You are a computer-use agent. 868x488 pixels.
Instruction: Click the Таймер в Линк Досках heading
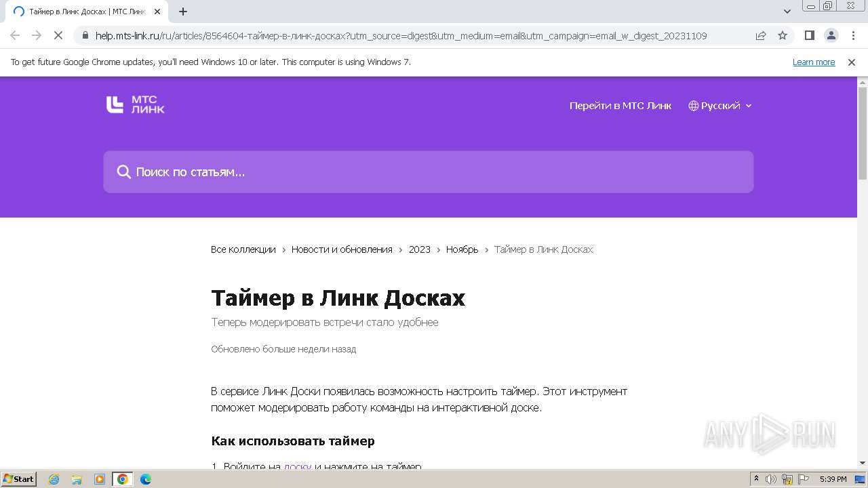tap(338, 298)
